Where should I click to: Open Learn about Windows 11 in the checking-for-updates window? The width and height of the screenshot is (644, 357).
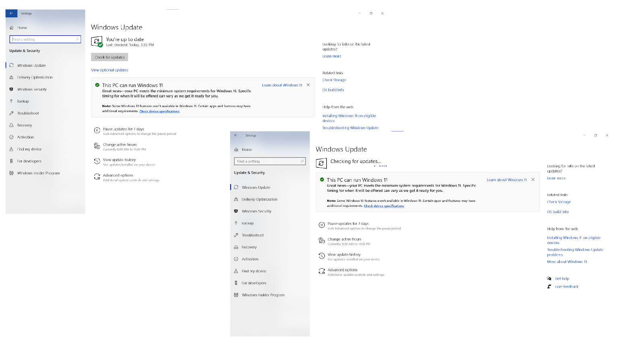pyautogui.click(x=507, y=180)
